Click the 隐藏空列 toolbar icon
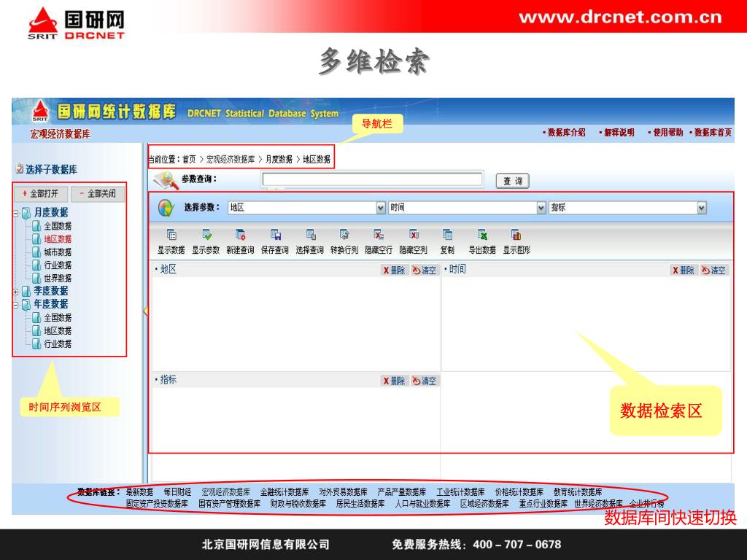Screen dimensions: 747x560 pyautogui.click(x=414, y=235)
